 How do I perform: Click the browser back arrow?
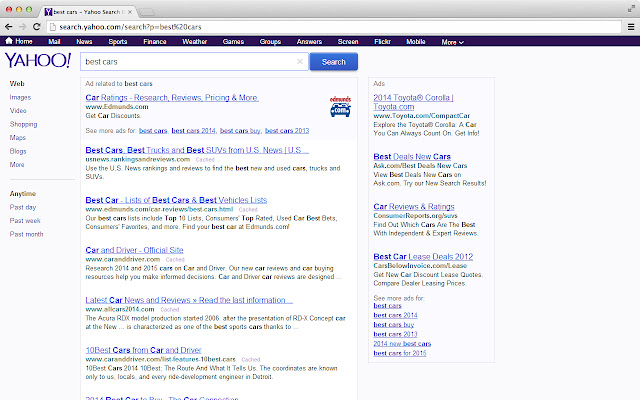(x=9, y=27)
